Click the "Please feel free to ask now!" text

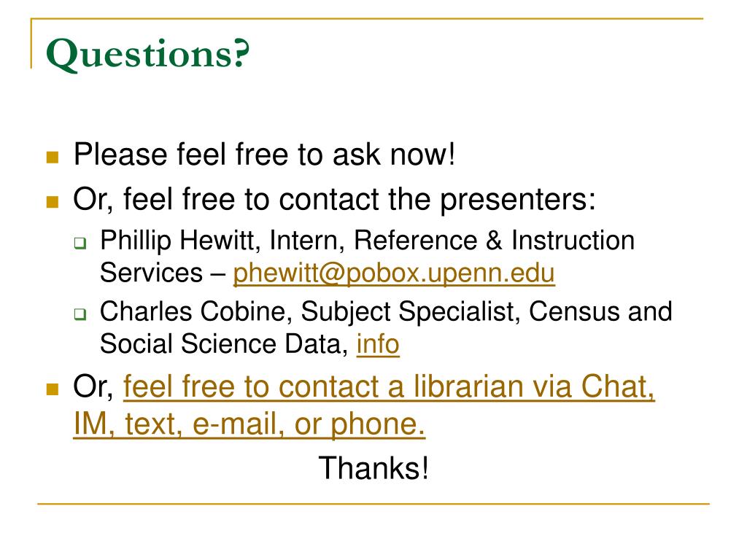[264, 155]
